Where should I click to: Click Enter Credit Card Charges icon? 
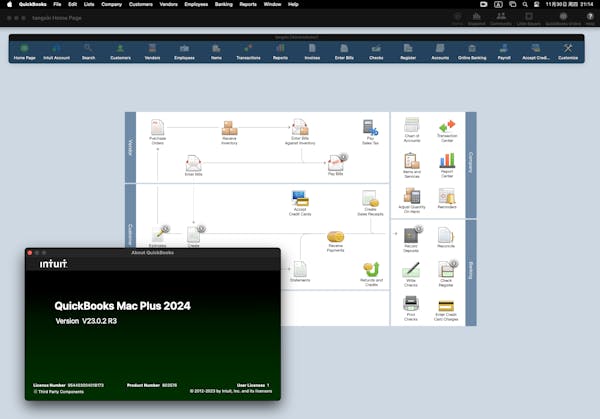click(447, 306)
